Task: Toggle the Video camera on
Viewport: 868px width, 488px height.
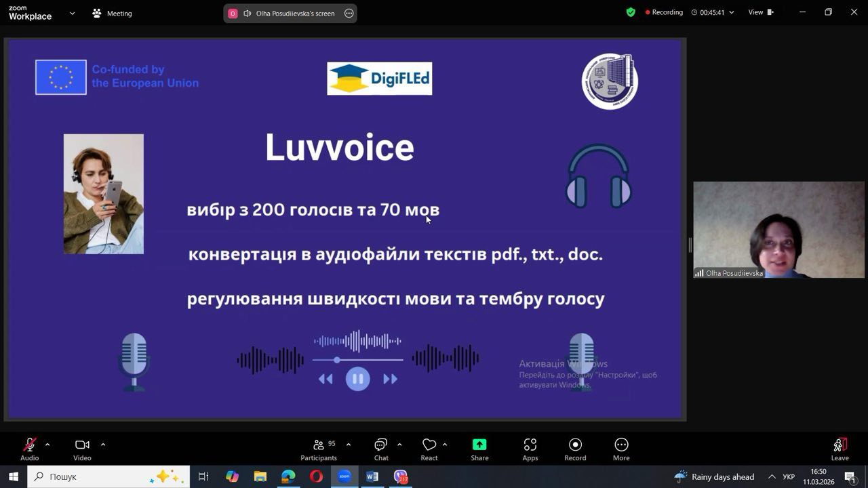Action: coord(82,449)
